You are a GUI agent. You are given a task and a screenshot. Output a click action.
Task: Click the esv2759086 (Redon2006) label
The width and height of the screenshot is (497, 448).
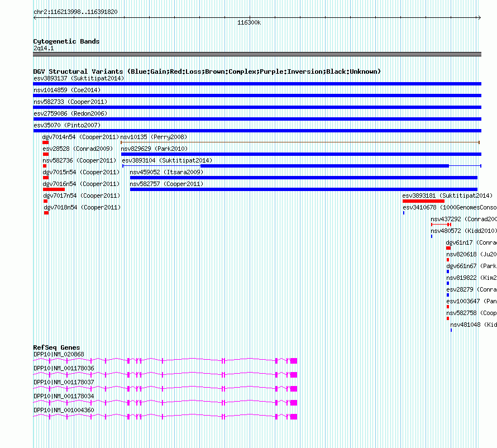click(70, 113)
